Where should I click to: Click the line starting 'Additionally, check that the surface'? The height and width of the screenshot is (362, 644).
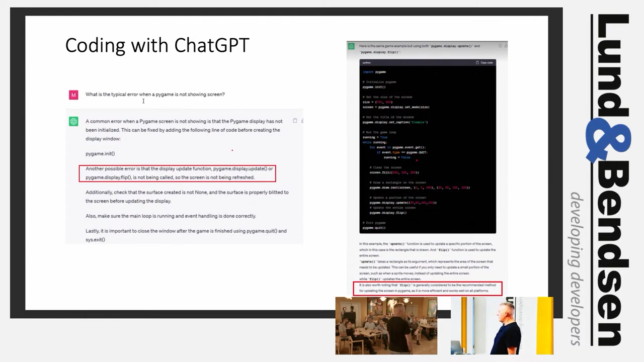[x=187, y=197]
